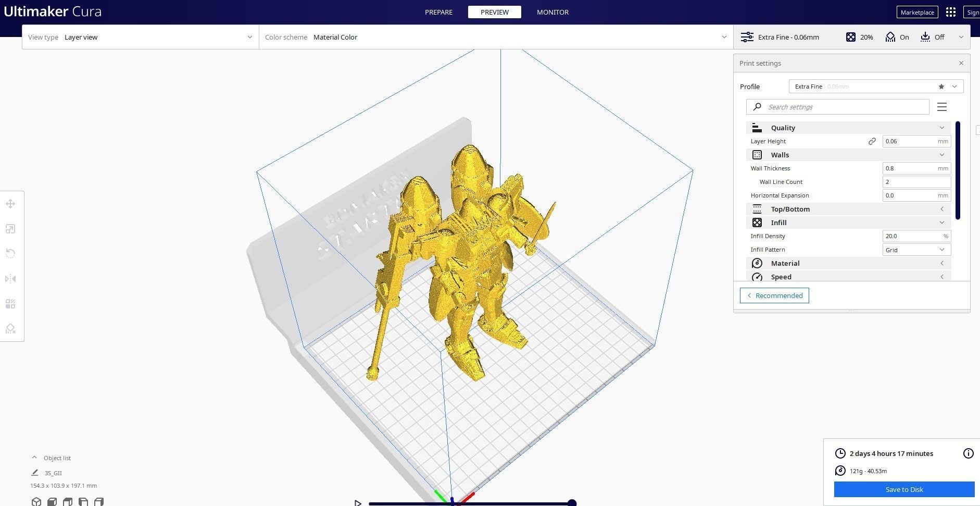Switch to front view cube icon
Image resolution: width=980 pixels, height=506 pixels.
[52, 501]
